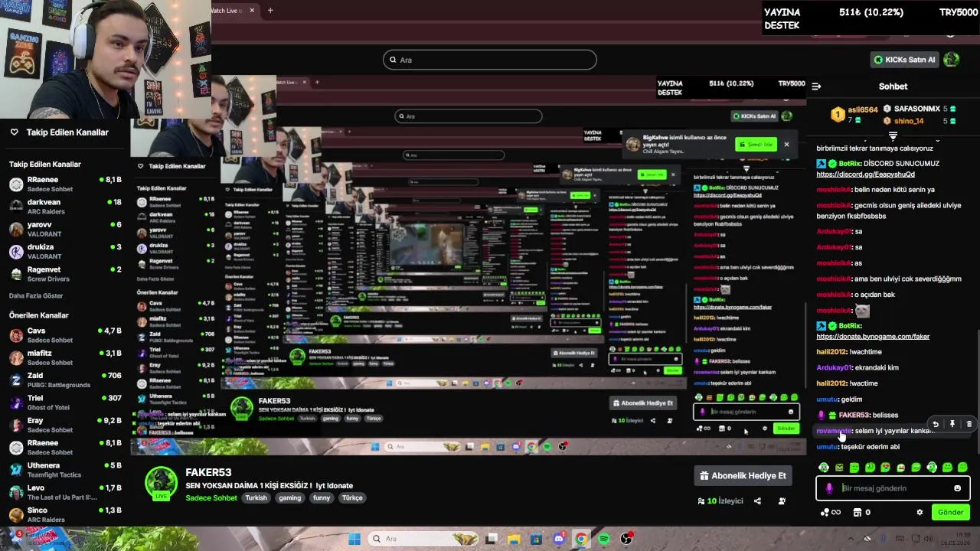Expand the gift leaderboard handle below shino_14
The width and height of the screenshot is (980, 551).
893,135
